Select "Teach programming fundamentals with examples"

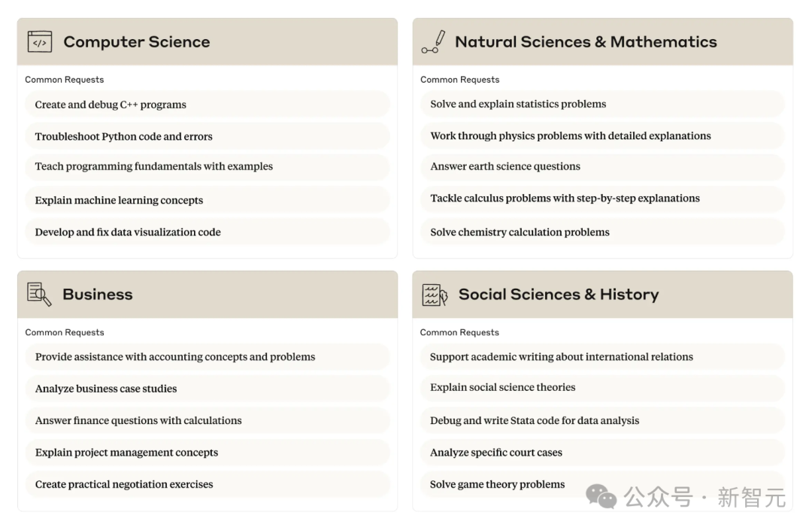click(x=153, y=167)
